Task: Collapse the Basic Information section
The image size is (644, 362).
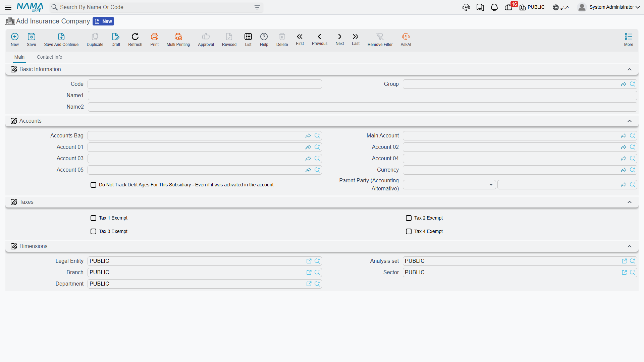Action: 630,69
